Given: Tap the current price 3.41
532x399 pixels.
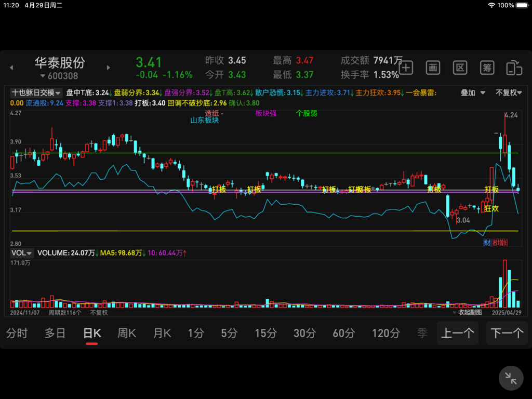Looking at the screenshot, I should (x=149, y=62).
